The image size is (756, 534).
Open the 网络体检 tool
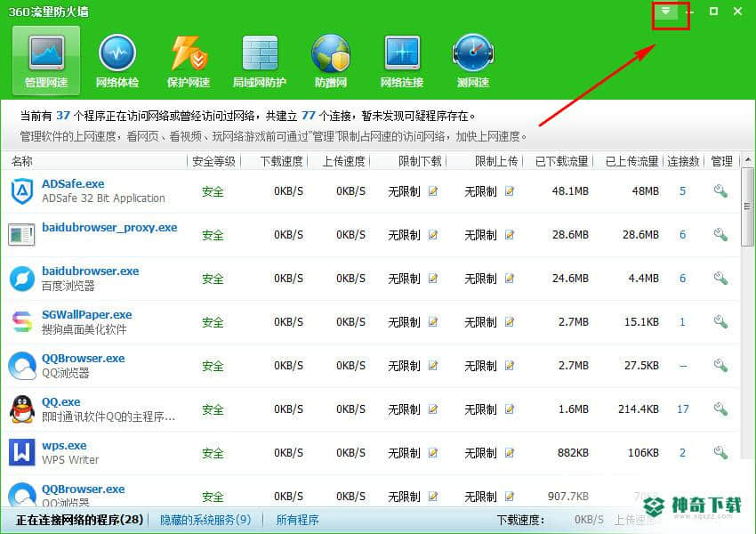point(117,61)
